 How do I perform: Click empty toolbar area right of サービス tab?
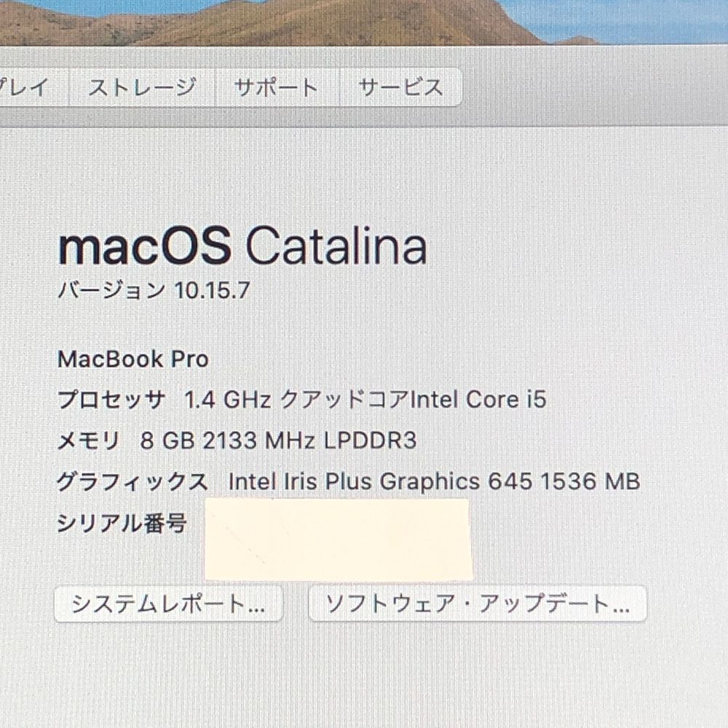[594, 87]
